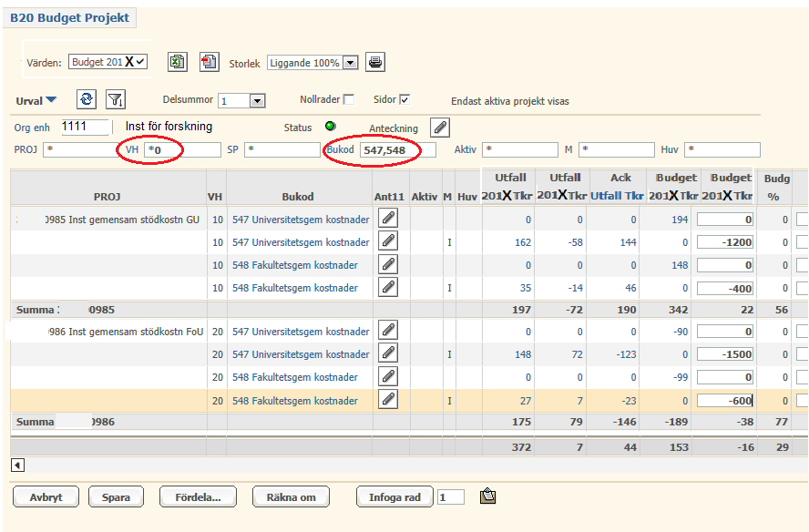
Task: Open 547 Universitetsgem kostnader link with budget 194
Action: tap(301, 220)
